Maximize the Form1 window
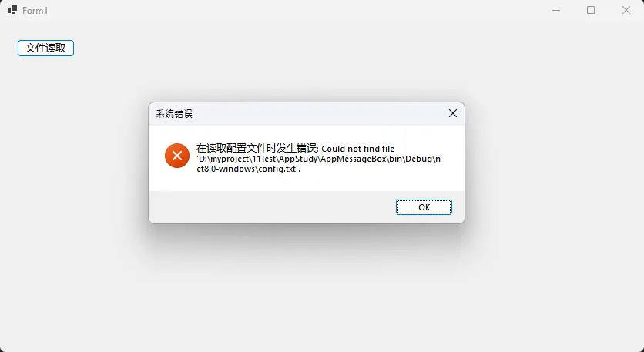Image resolution: width=644 pixels, height=352 pixels. (591, 10)
